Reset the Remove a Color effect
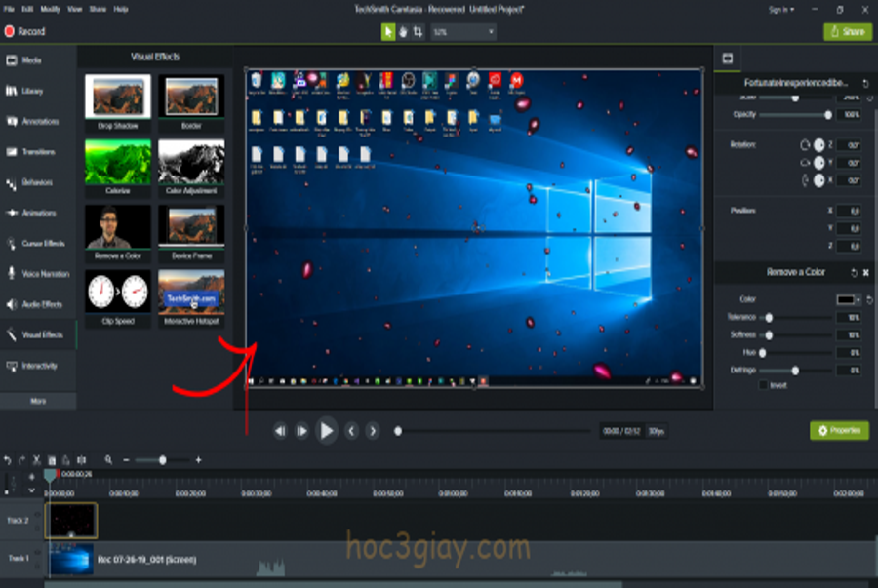The height and width of the screenshot is (588, 878). (854, 272)
